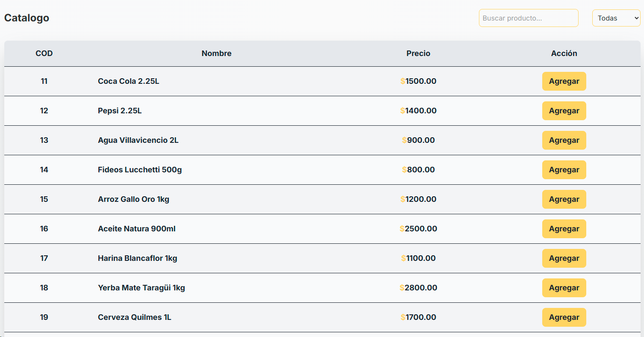Click product code 11

44,81
